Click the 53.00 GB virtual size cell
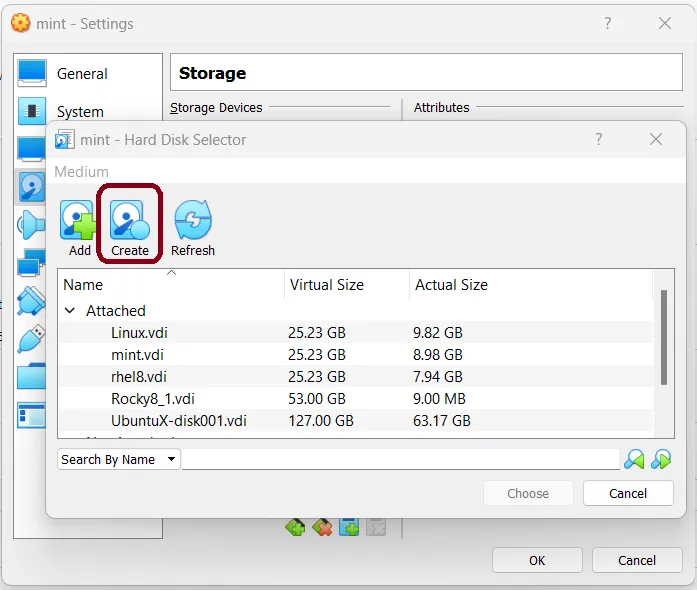Viewport: 697px width, 590px height. click(x=317, y=399)
